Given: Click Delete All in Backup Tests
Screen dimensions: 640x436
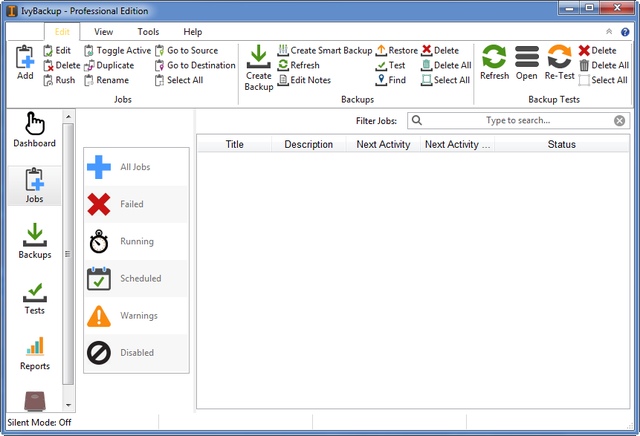Looking at the screenshot, I should (604, 65).
